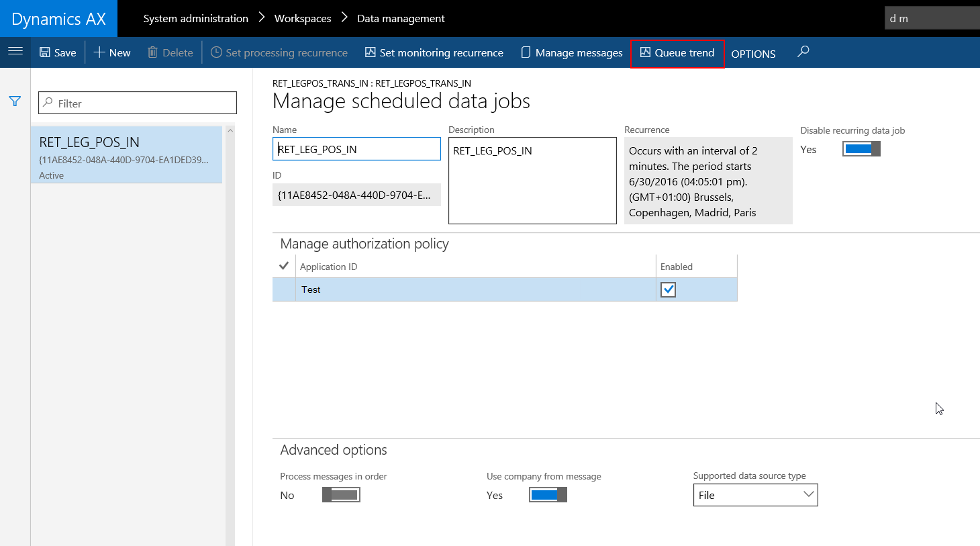Collapse Advanced options section

coord(334,450)
